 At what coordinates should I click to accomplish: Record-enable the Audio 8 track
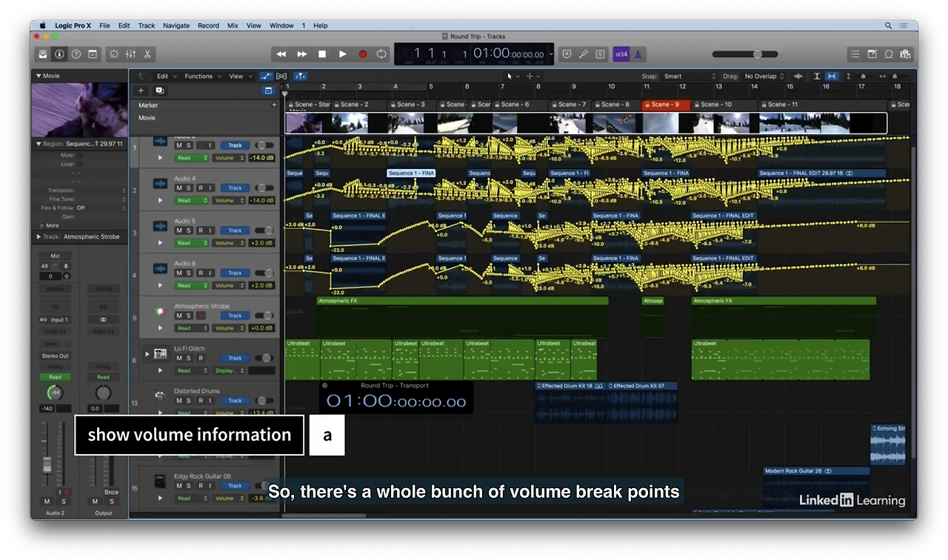(200, 273)
